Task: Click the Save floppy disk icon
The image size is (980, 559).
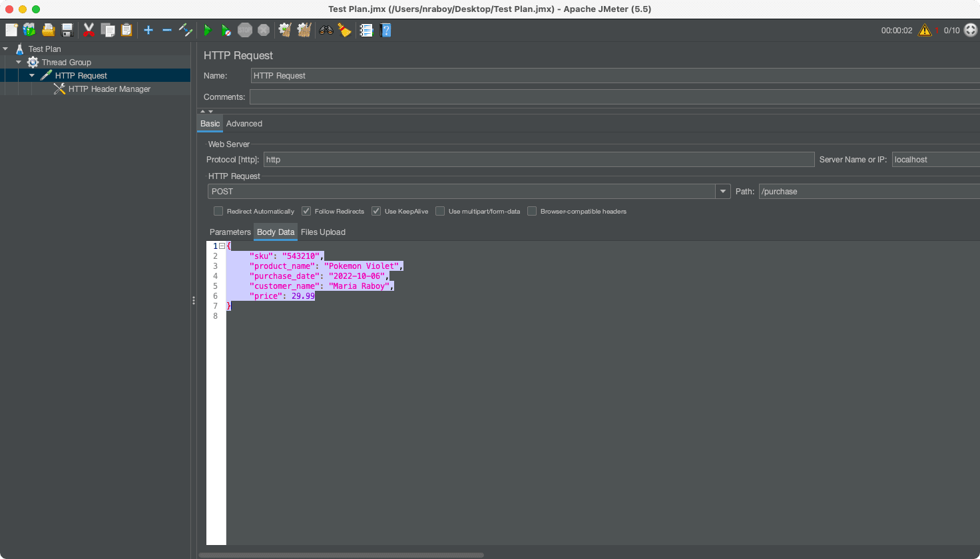Action: [x=67, y=30]
